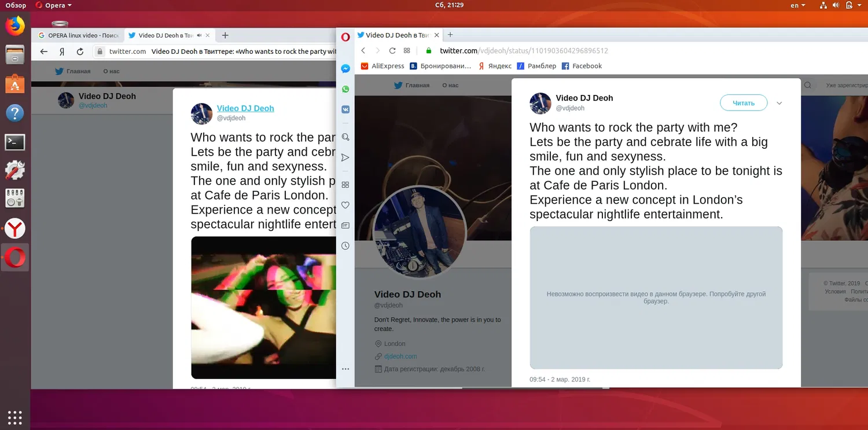Open the djdeoh.com profile link
Image resolution: width=868 pixels, height=430 pixels.
[400, 357]
